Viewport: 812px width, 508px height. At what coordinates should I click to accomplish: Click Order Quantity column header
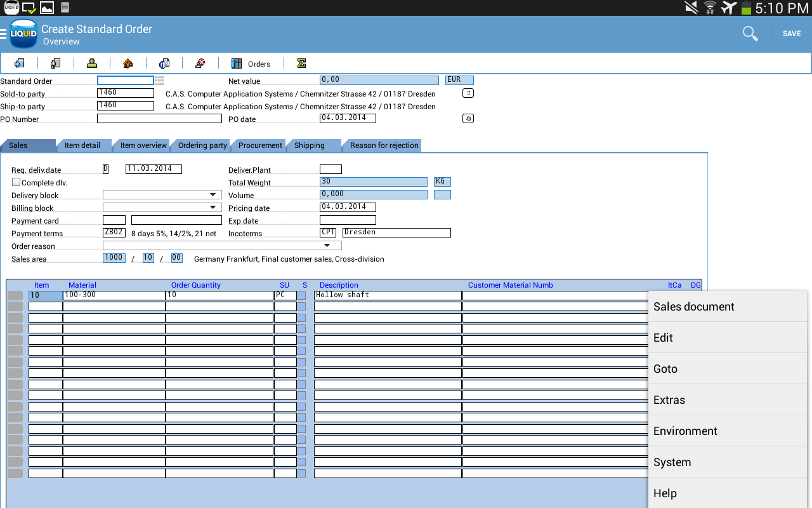coord(196,285)
